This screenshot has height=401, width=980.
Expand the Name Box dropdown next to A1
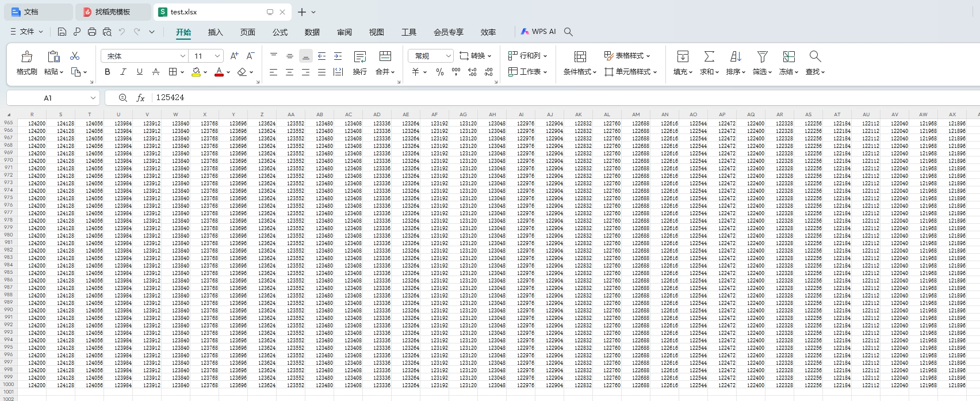93,98
